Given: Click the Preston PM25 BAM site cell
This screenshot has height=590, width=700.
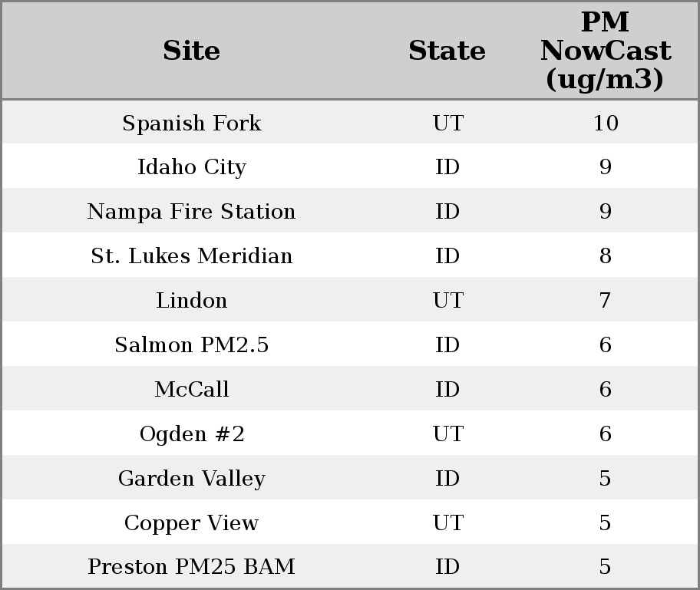Looking at the screenshot, I should click(192, 567).
